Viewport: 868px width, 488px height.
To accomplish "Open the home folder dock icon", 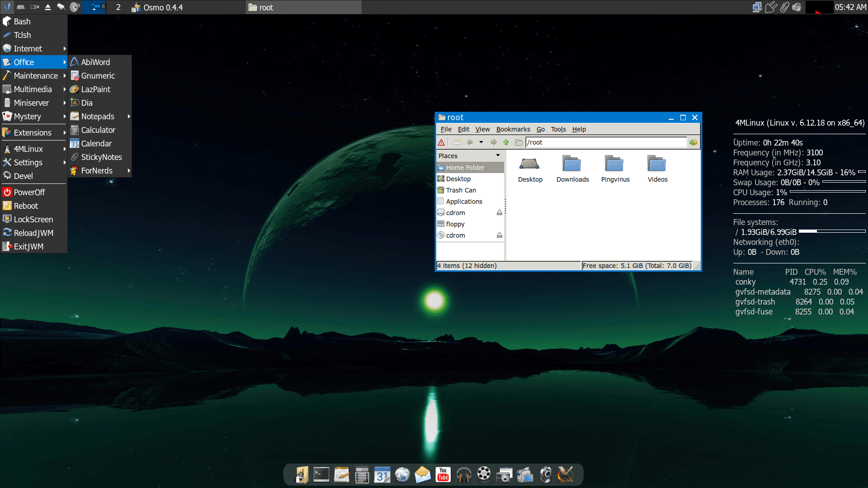I will click(302, 475).
